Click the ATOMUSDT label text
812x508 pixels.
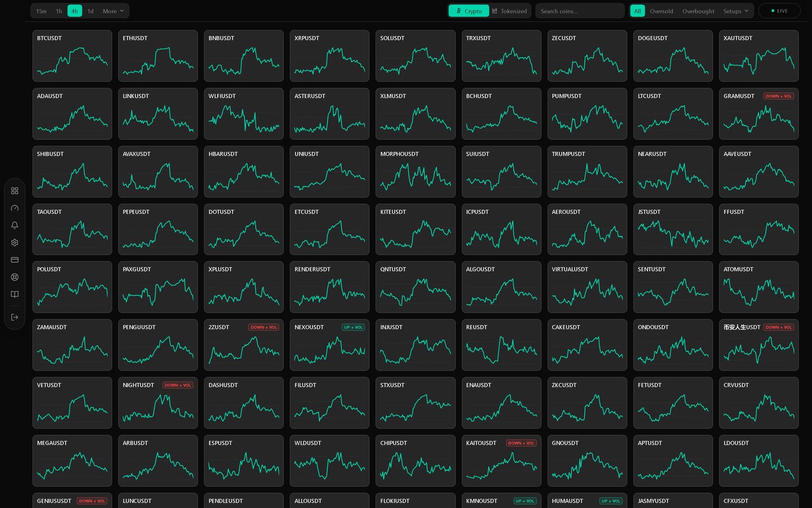coord(738,269)
